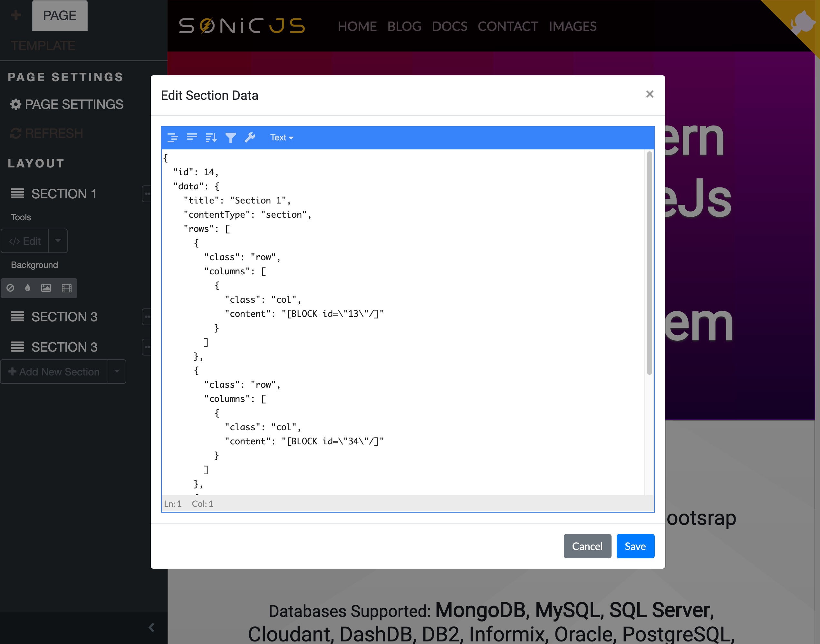Click the filter funnel icon
The height and width of the screenshot is (644, 820).
tap(230, 137)
